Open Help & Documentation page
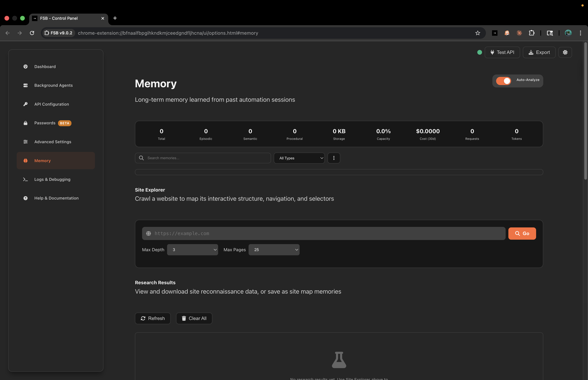Image resolution: width=588 pixels, height=380 pixels. tap(56, 198)
